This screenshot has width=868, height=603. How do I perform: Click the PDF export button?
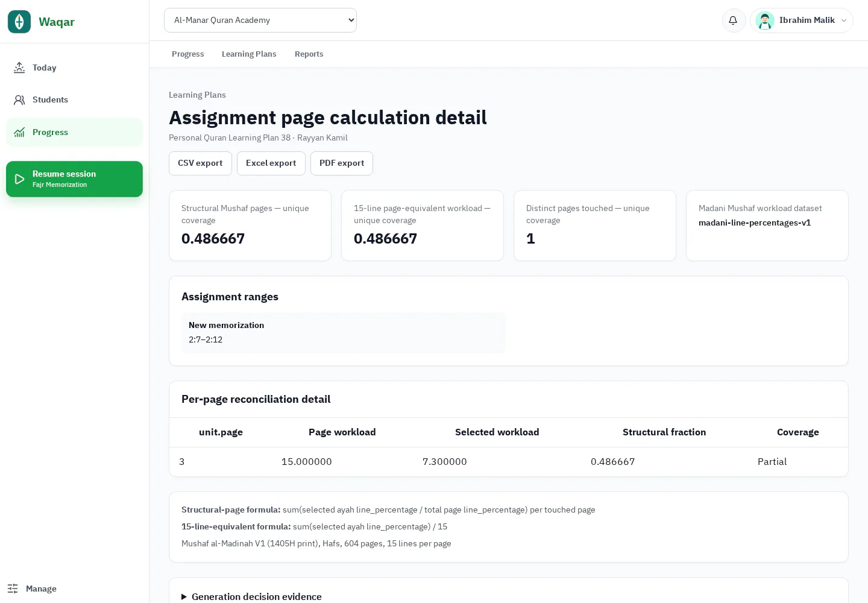tap(342, 163)
